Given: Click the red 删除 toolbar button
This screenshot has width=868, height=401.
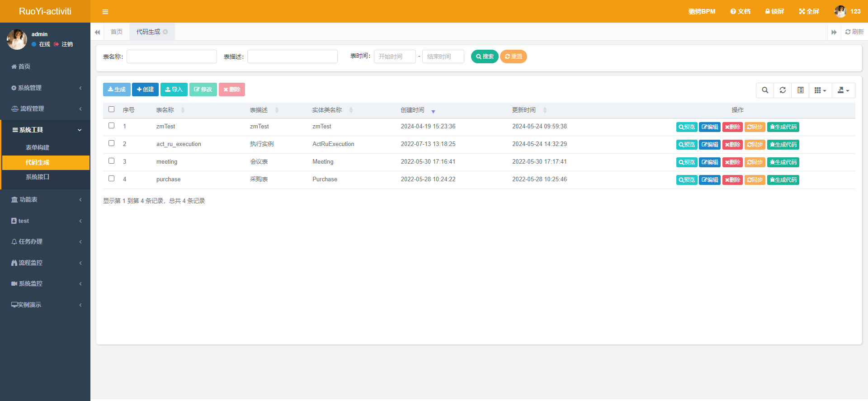Looking at the screenshot, I should 232,90.
